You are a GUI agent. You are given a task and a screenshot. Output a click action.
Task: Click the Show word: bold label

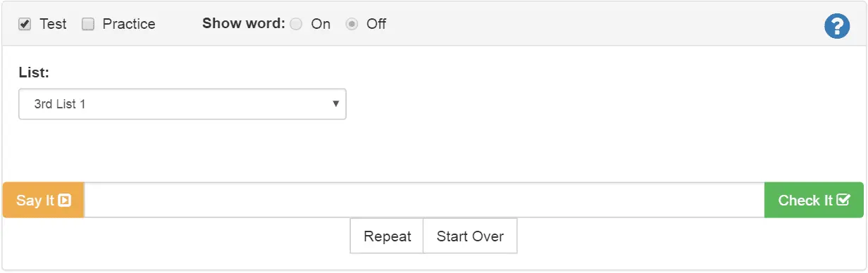244,24
